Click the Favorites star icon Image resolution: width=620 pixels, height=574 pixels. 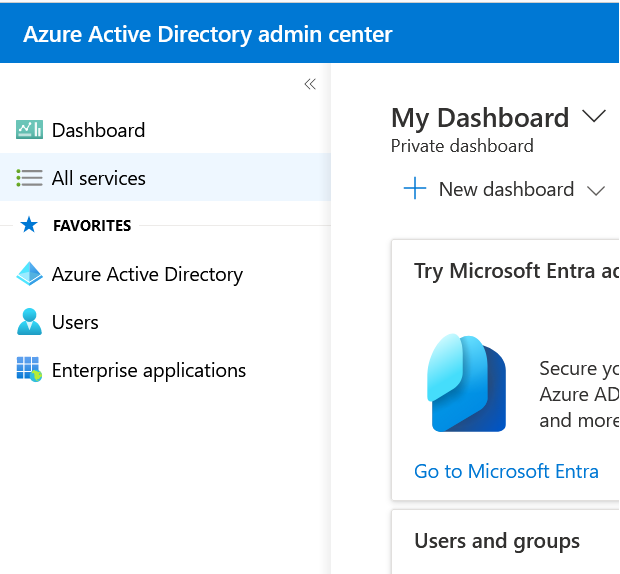(29, 225)
